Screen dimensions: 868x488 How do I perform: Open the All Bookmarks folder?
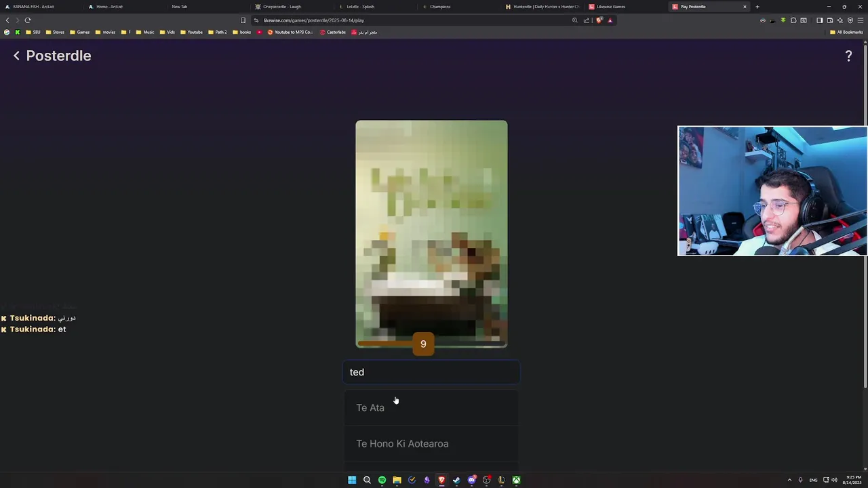point(846,32)
